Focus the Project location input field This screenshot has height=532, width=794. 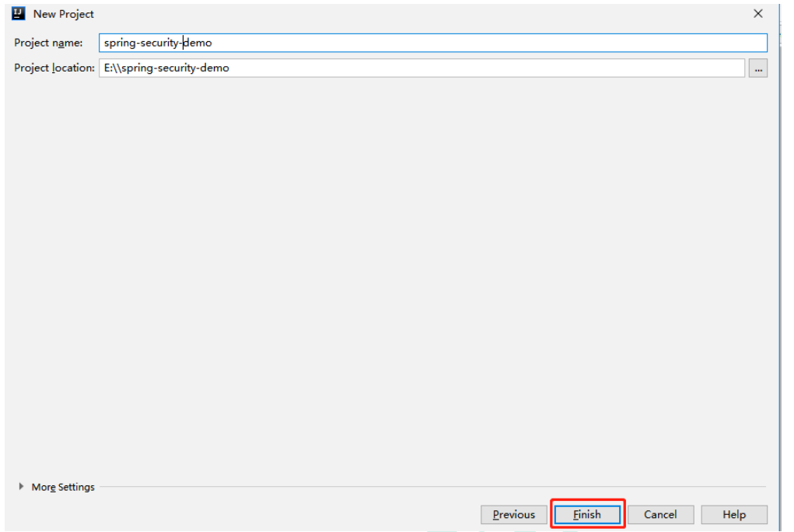(x=421, y=68)
